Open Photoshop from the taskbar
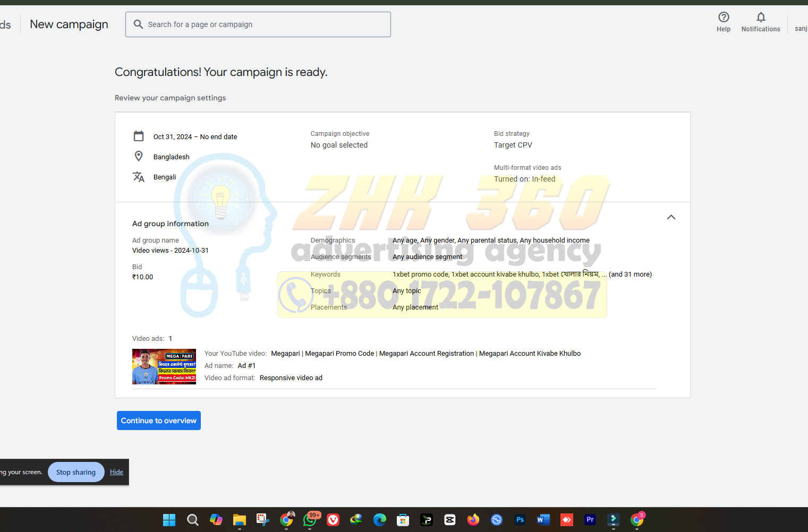Screen dimensions: 808x532 pyautogui.click(x=520, y=520)
